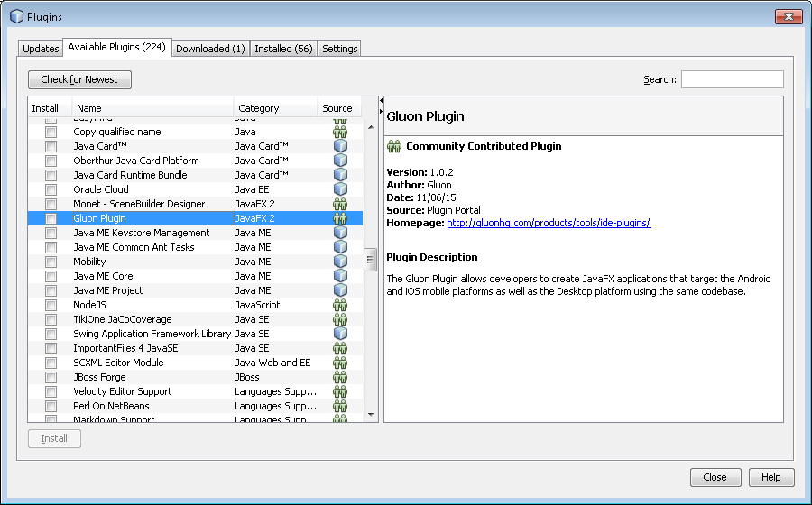The width and height of the screenshot is (812, 505).
Task: Select the Available Plugins (224) tab
Action: 117,47
